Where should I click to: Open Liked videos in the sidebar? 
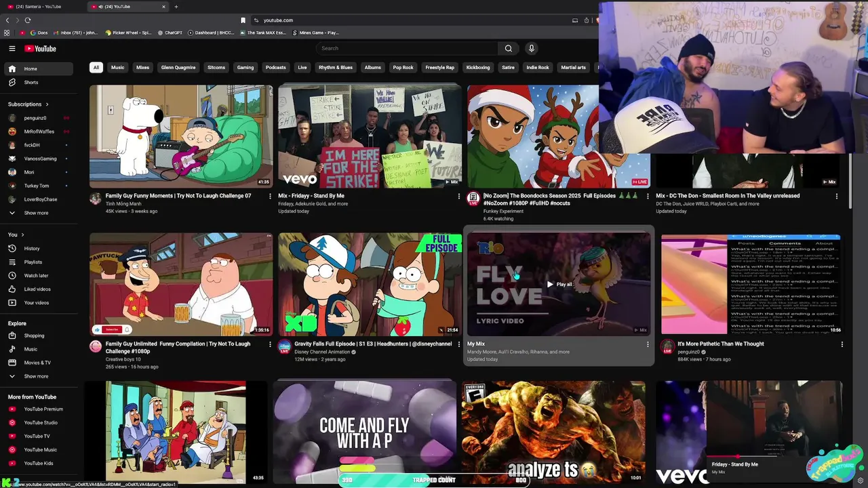point(38,289)
